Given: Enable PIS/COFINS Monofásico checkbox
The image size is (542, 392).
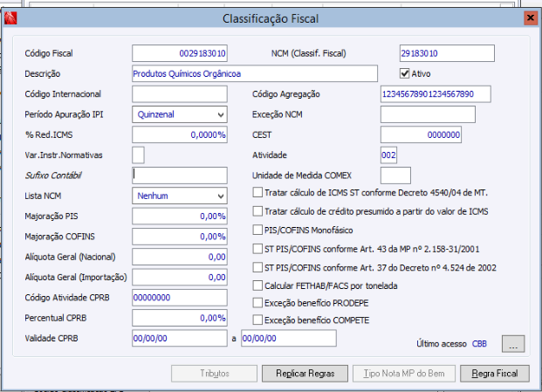Looking at the screenshot, I should pyautogui.click(x=257, y=231).
